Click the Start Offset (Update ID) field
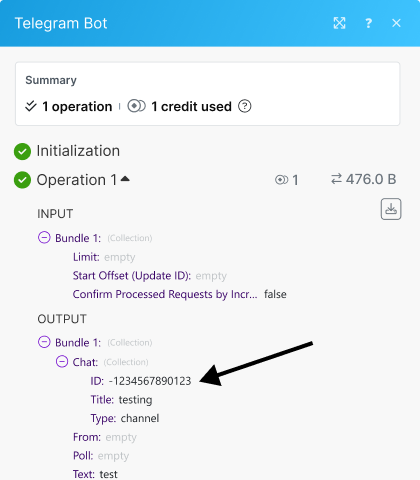The image size is (420, 480). tap(150, 276)
